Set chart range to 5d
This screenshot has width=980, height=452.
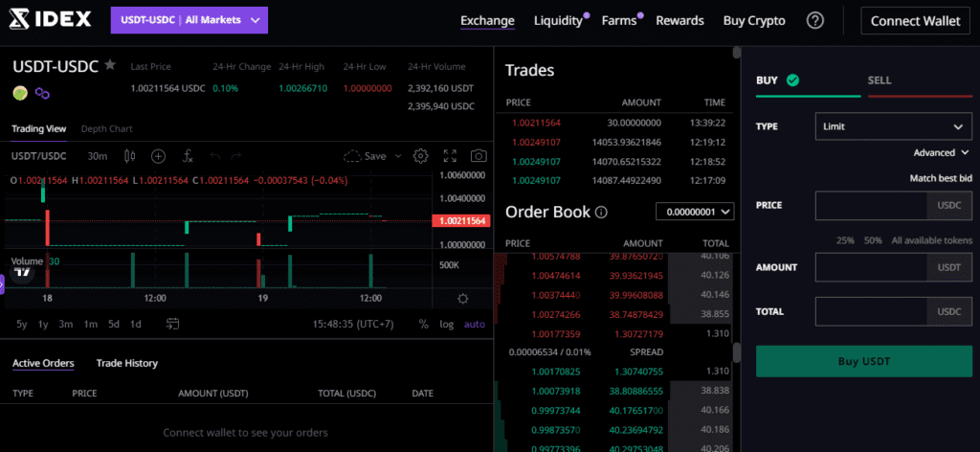coord(113,324)
